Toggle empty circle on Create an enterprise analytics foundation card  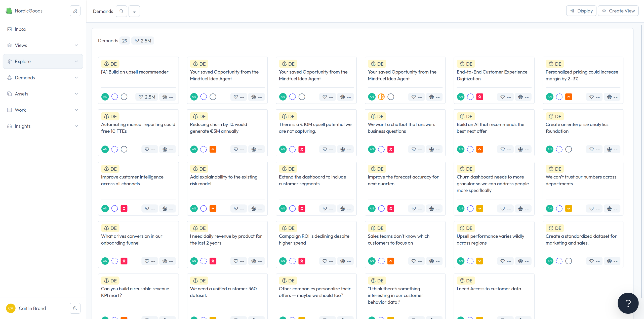pyautogui.click(x=569, y=149)
